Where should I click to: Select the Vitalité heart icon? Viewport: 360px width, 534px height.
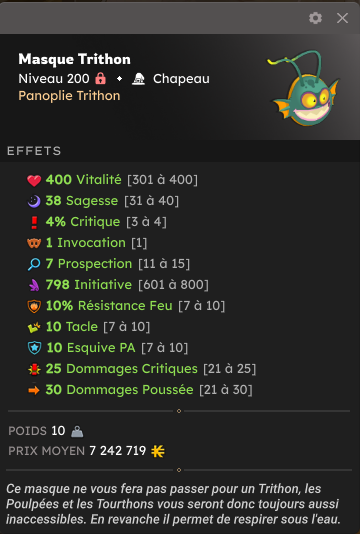34,180
